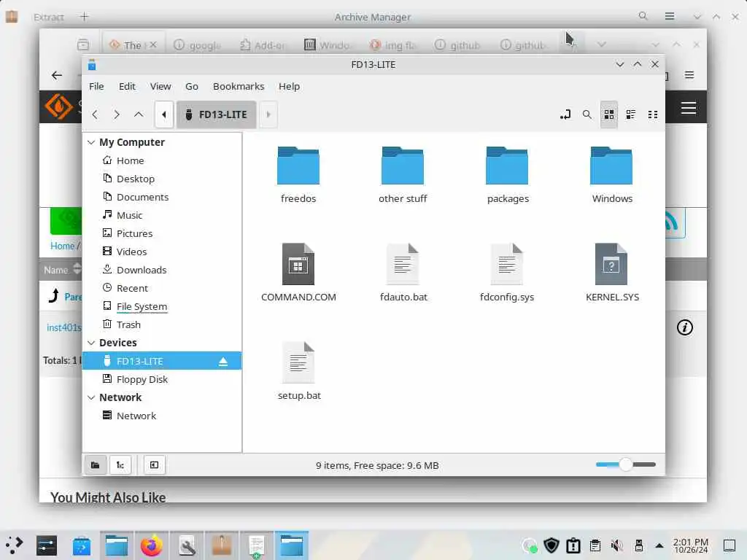The image size is (747, 560).
Task: Go to Home in sidebar
Action: [x=162, y=160]
